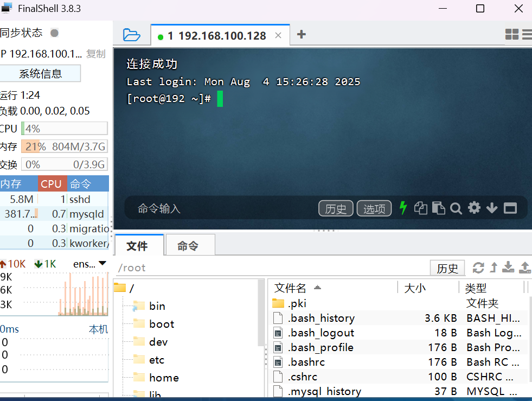
Task: Refresh the file list
Action: 478,268
